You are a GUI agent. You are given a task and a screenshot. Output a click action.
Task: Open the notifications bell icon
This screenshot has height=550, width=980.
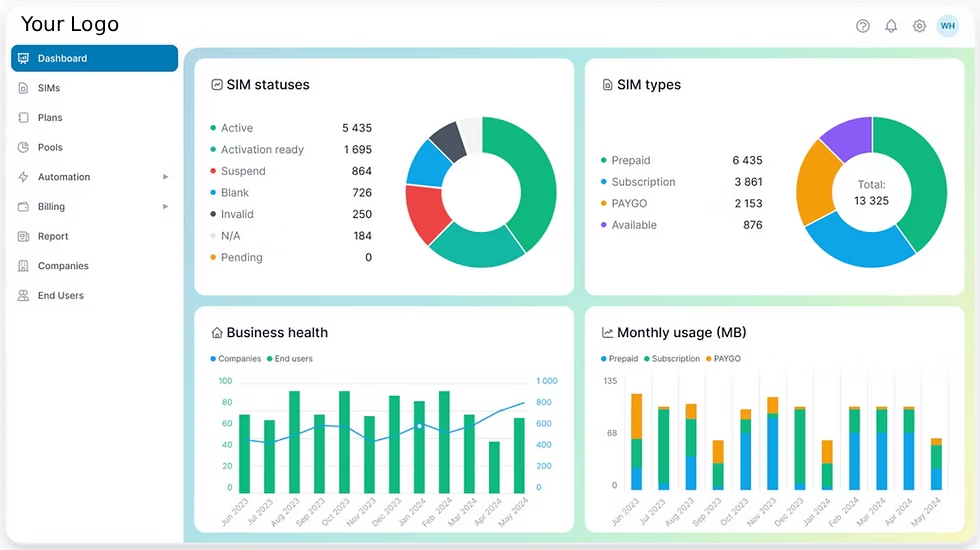coord(891,26)
